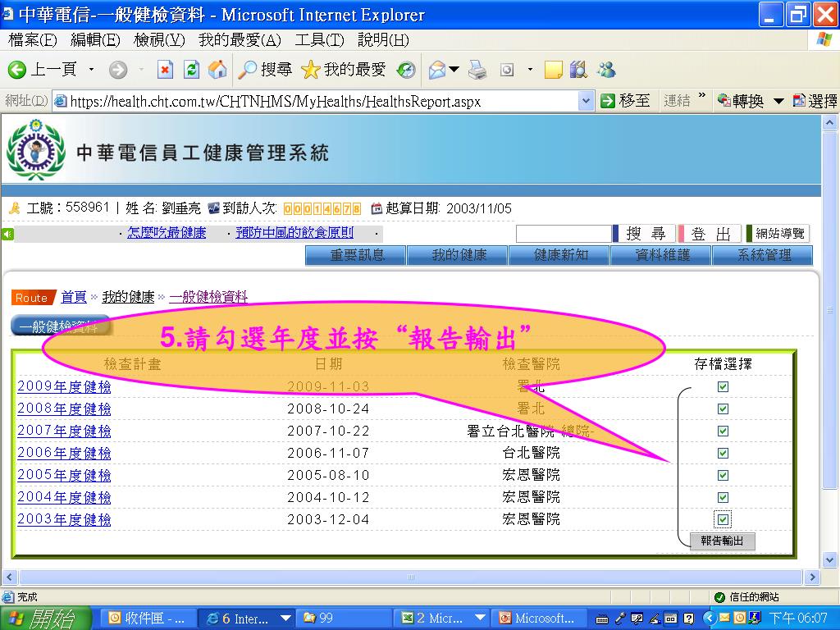This screenshot has height=630, width=840.
Task: Click the Forward arrow icon
Action: [x=118, y=70]
